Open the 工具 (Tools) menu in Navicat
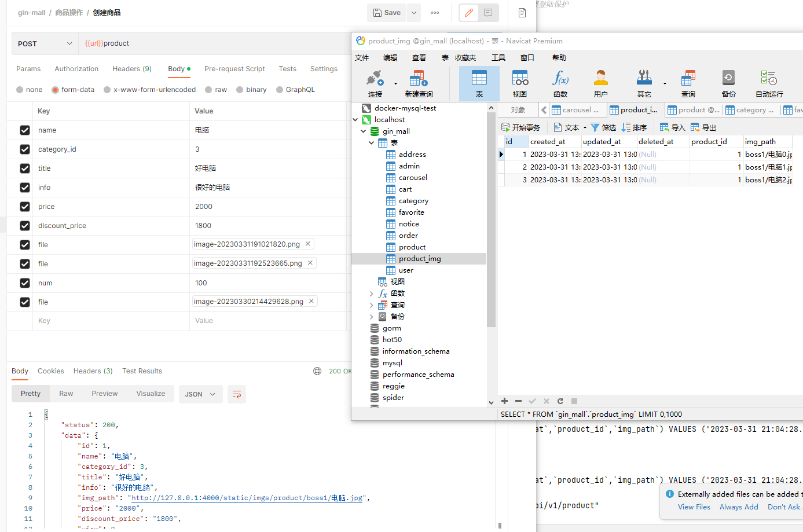 (498, 58)
